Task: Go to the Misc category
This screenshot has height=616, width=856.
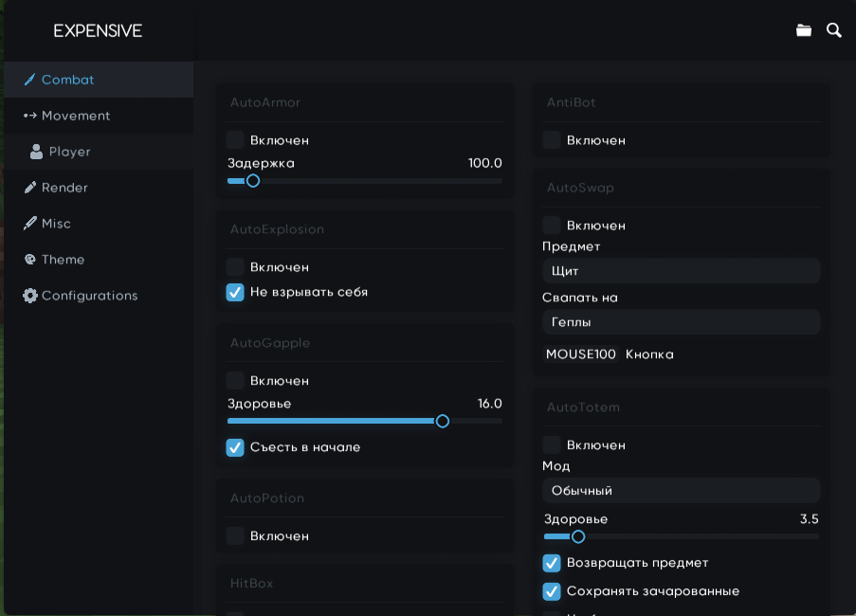Action: (99, 224)
